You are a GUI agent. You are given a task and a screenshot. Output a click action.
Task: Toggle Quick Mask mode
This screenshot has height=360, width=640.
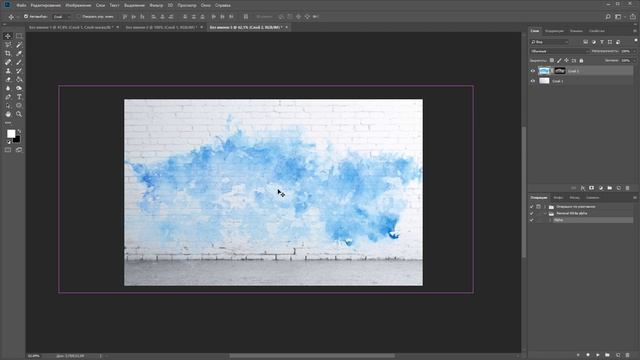click(x=8, y=150)
